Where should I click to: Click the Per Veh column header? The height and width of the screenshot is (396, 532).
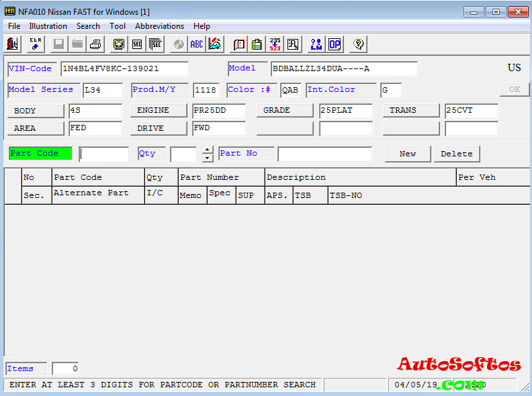[x=493, y=177]
